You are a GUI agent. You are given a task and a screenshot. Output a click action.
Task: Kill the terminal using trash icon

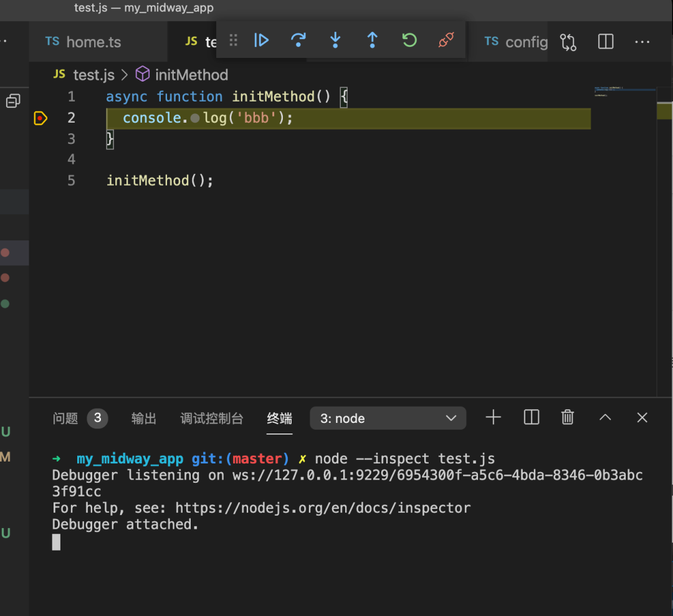[x=568, y=417]
